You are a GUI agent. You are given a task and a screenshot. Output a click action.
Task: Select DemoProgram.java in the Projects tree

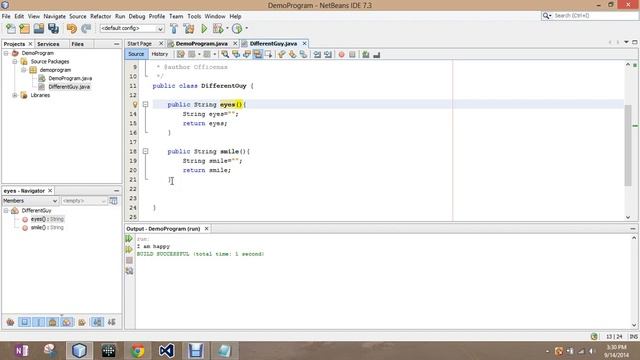[70, 78]
